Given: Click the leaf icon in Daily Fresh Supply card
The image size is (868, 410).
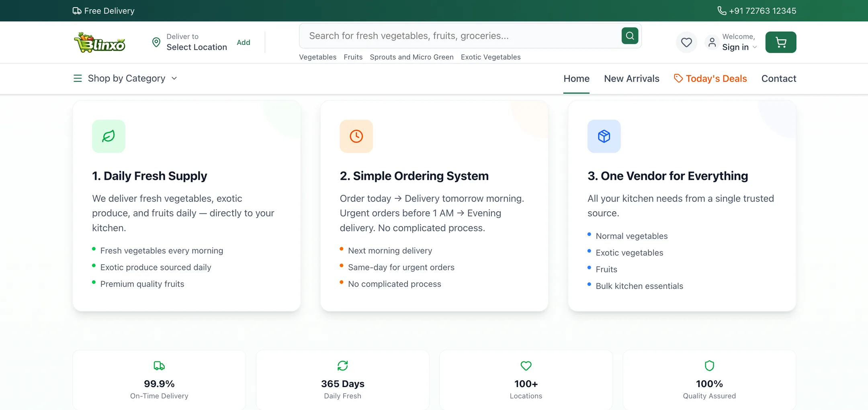Looking at the screenshot, I should (x=108, y=136).
